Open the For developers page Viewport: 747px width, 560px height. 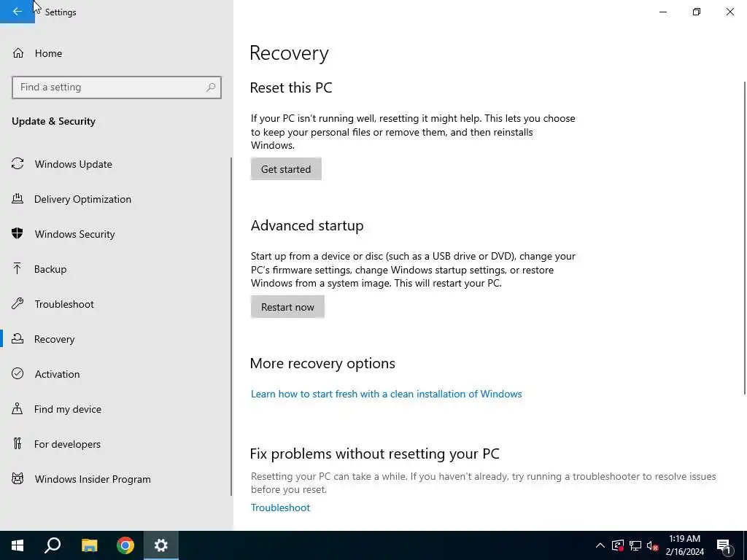point(67,444)
